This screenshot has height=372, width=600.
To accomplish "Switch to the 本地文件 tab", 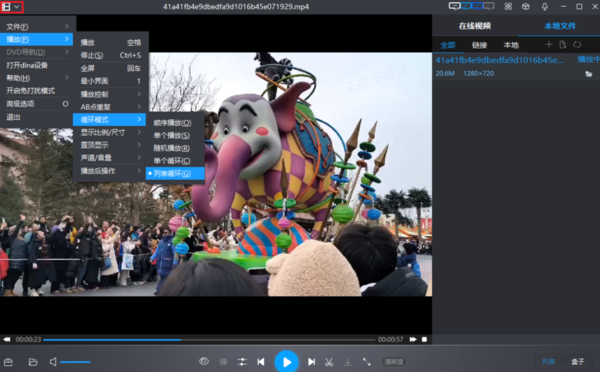I will point(560,26).
